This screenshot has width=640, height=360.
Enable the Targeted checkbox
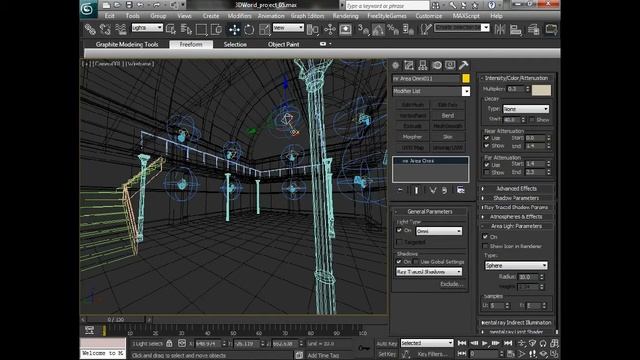tap(399, 242)
